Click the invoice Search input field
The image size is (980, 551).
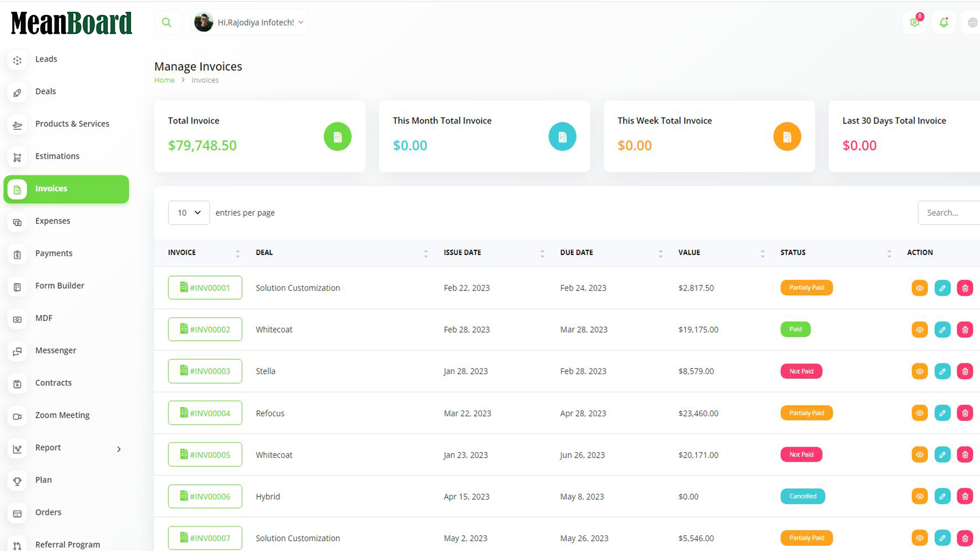[949, 213]
